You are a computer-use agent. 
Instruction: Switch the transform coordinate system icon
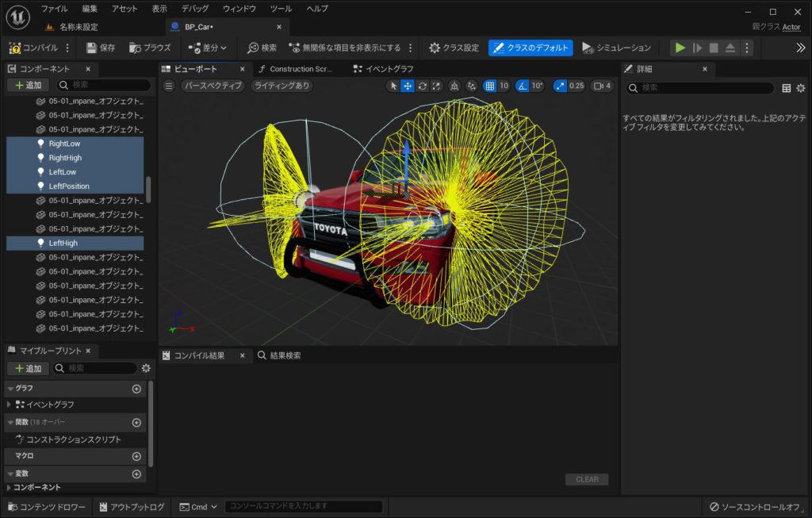(454, 86)
